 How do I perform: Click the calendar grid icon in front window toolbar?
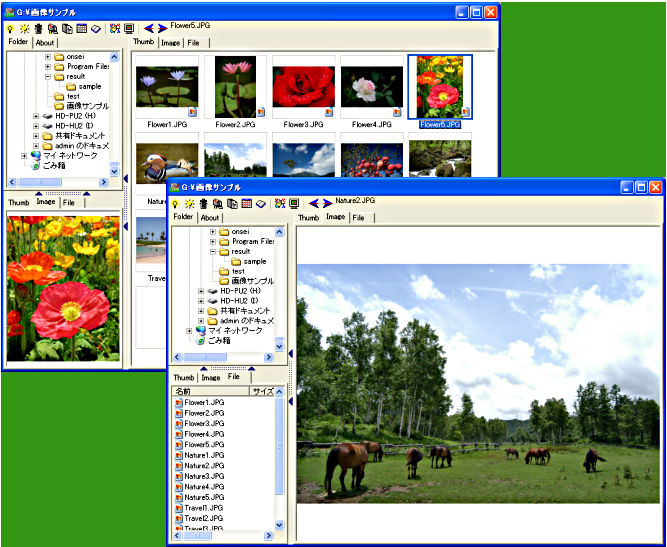246,203
